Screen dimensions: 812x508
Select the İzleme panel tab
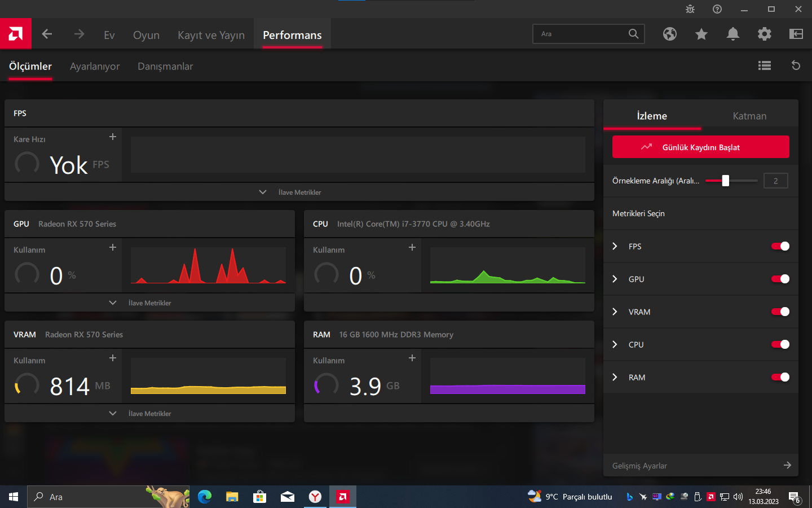click(652, 116)
